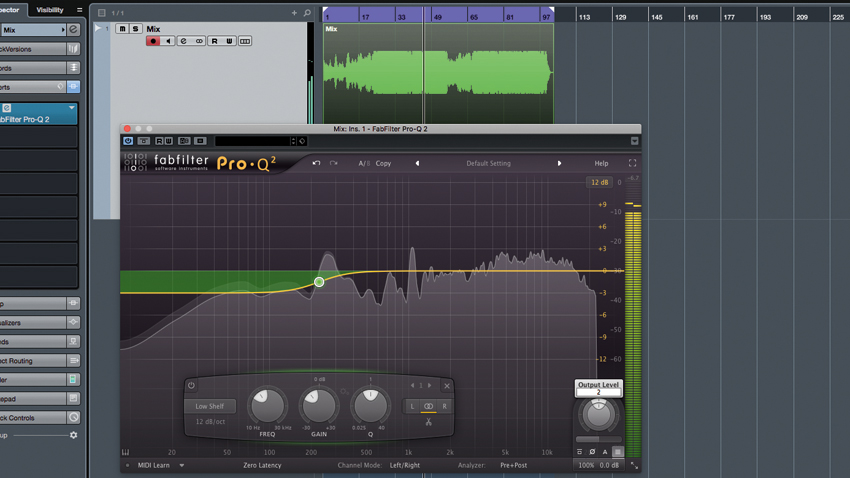Open Mix track lane display icon

tap(245, 41)
